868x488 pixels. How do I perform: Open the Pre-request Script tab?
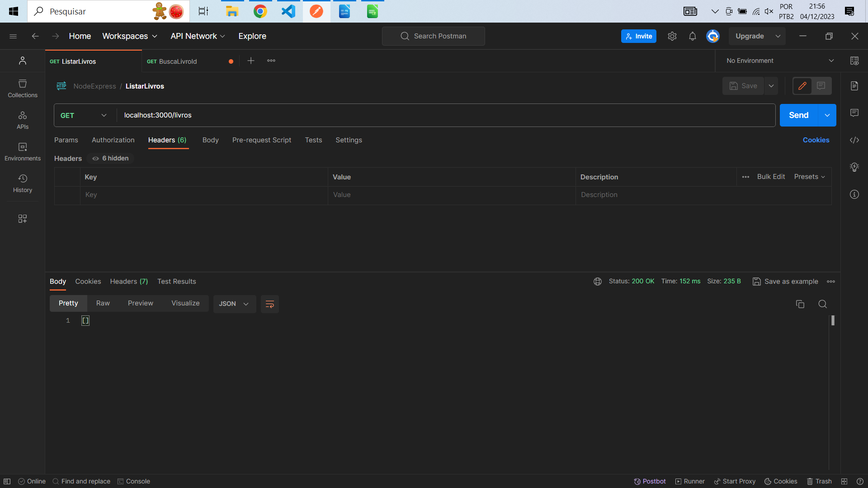262,140
